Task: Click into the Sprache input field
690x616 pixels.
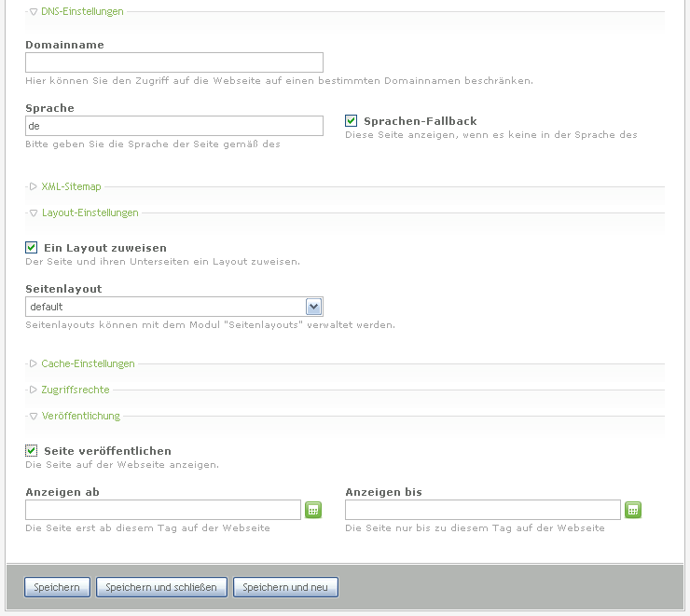Action: [x=174, y=126]
